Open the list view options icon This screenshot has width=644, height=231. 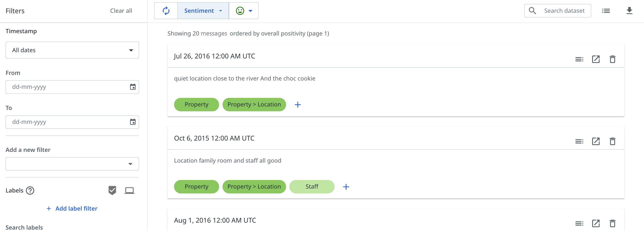point(606,11)
